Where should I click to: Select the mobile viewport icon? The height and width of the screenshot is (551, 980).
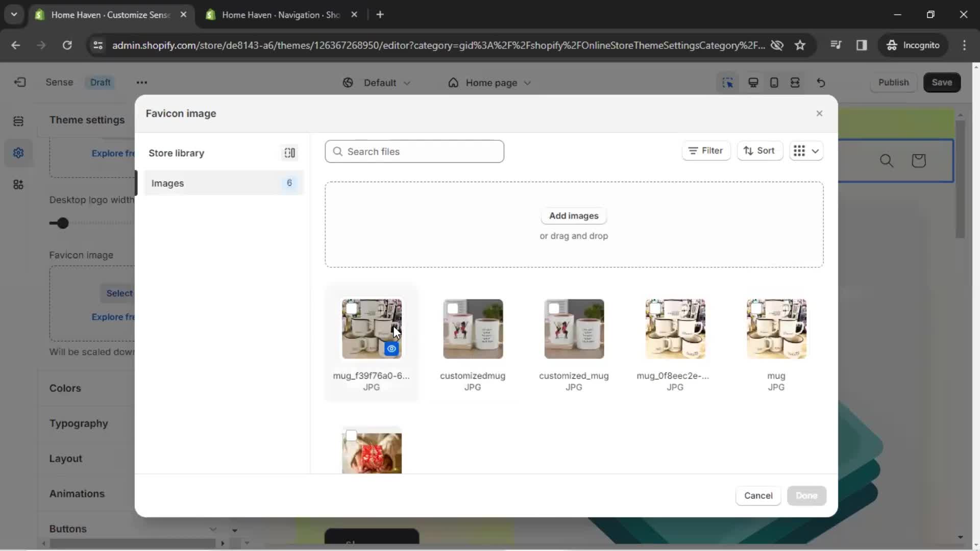(x=773, y=82)
